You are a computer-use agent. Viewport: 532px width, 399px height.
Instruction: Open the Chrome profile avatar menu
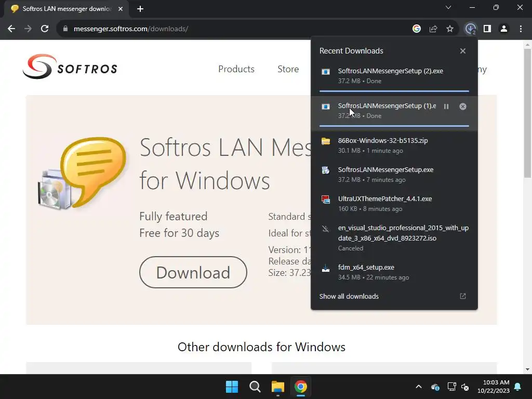(x=504, y=29)
